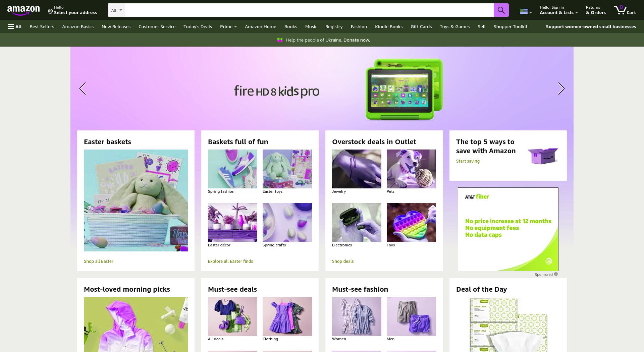Go to New Releases
The height and width of the screenshot is (352, 644).
116,26
